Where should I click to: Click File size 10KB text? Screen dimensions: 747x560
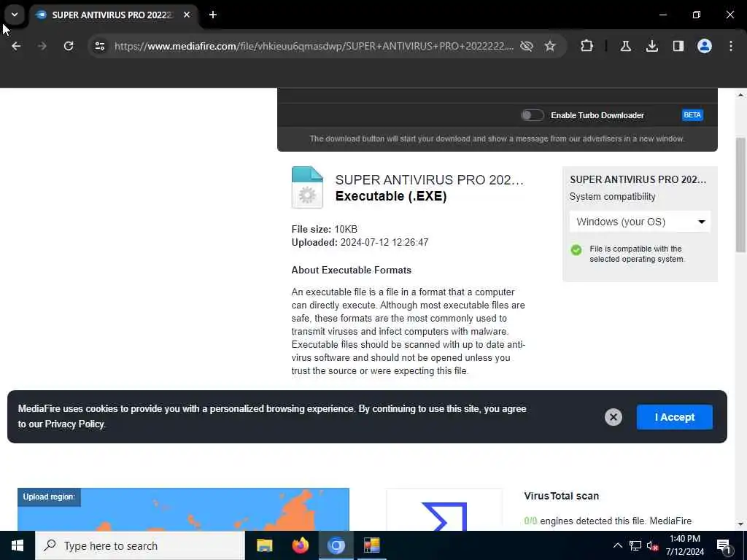click(325, 229)
